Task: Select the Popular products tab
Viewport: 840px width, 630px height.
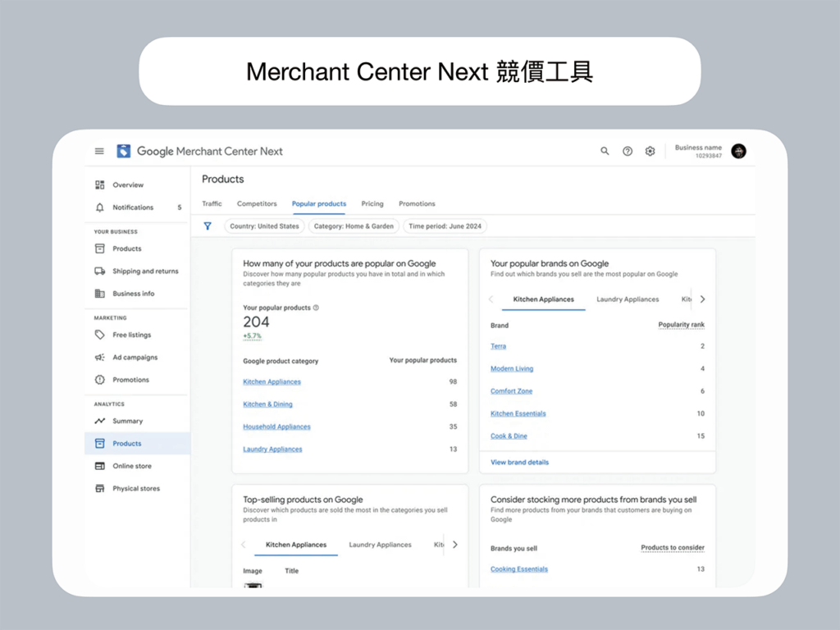Action: tap(319, 203)
